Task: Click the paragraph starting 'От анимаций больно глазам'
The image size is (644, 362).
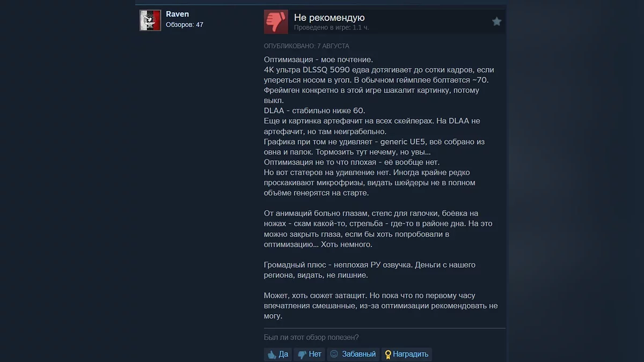Action: click(378, 229)
